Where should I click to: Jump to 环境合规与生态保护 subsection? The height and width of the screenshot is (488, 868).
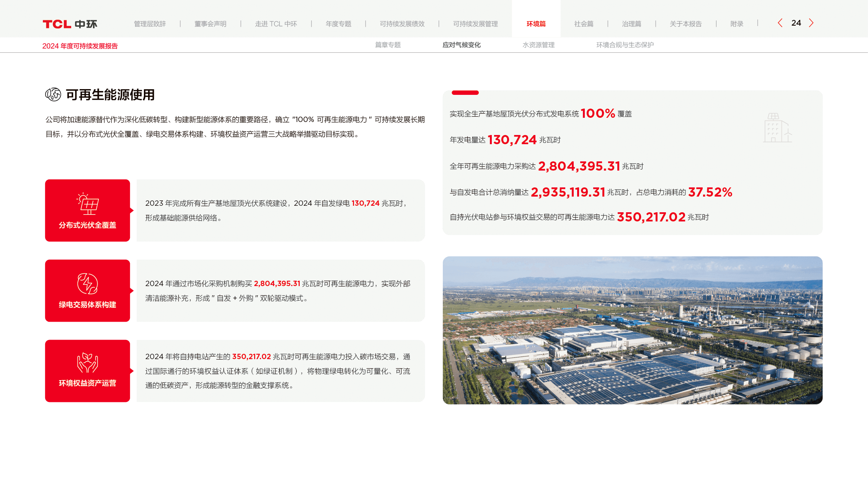[625, 45]
